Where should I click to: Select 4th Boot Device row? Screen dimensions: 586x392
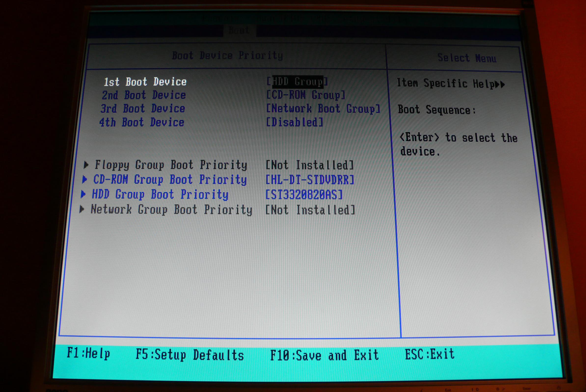pyautogui.click(x=142, y=123)
